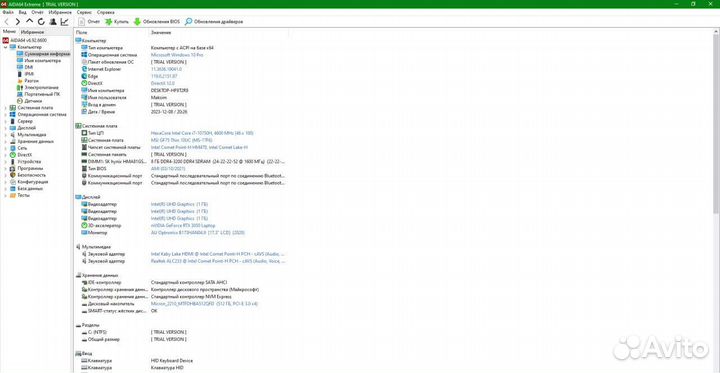Click Обновления драйверов toolbar button
This screenshot has width=720, height=373.
[214, 22]
